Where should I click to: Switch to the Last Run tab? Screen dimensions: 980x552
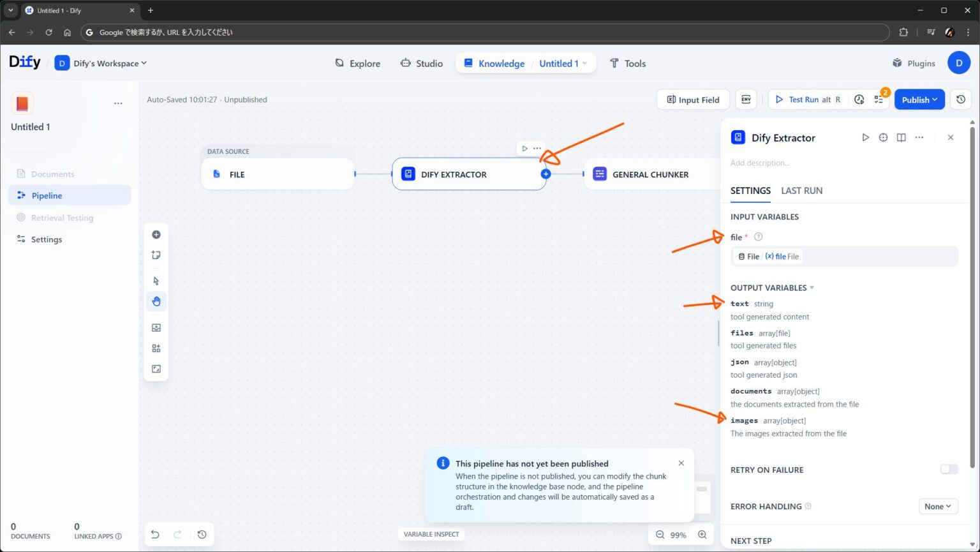(x=801, y=190)
